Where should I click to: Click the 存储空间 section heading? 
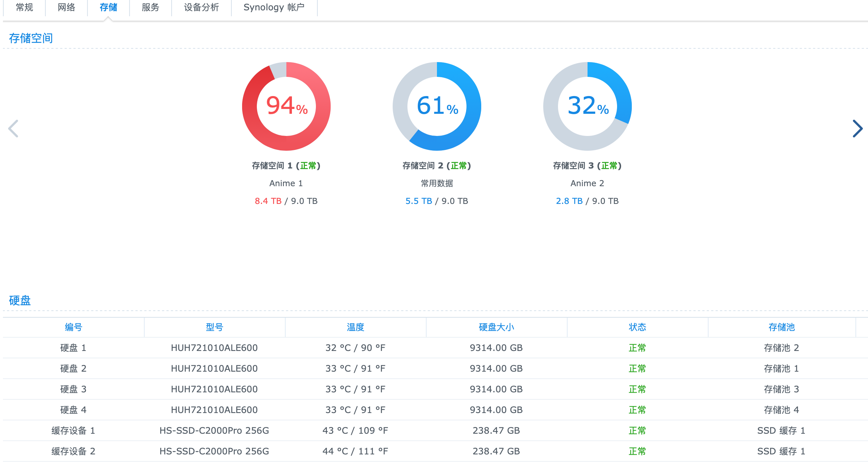pyautogui.click(x=31, y=38)
